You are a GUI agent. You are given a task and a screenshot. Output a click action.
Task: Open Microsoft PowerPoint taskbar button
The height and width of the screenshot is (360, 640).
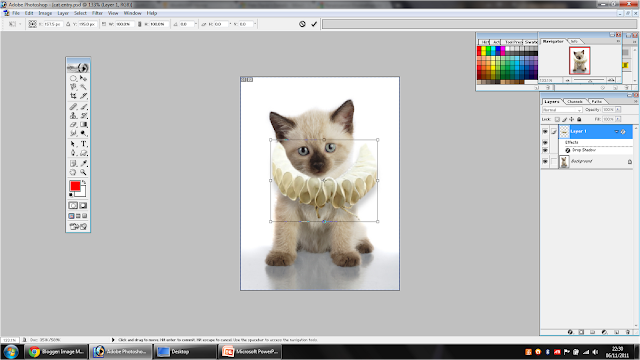(250, 351)
